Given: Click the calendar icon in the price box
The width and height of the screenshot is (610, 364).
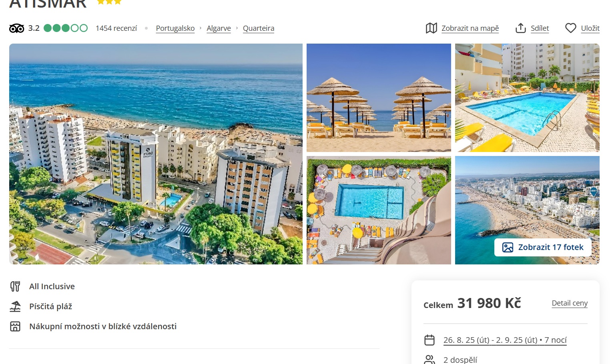Looking at the screenshot, I should click(x=429, y=340).
